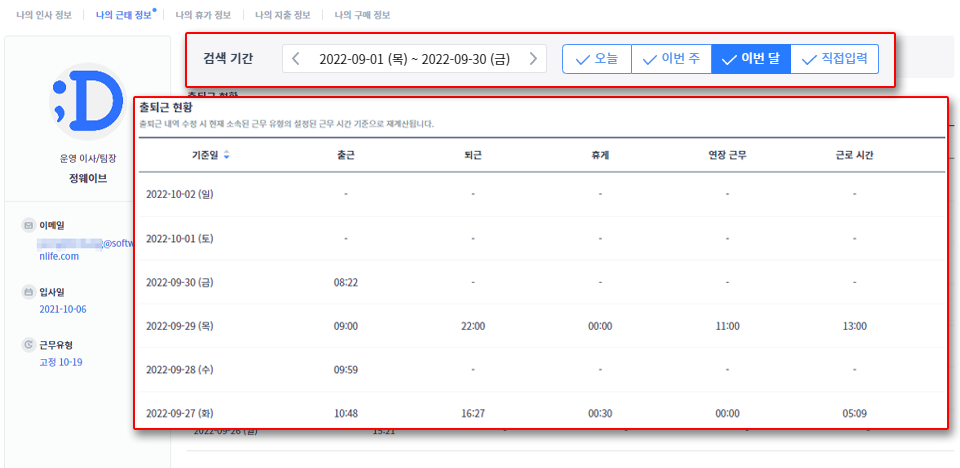Click the :D profile avatar image
Screen dimensions: 960x468
coord(88,102)
